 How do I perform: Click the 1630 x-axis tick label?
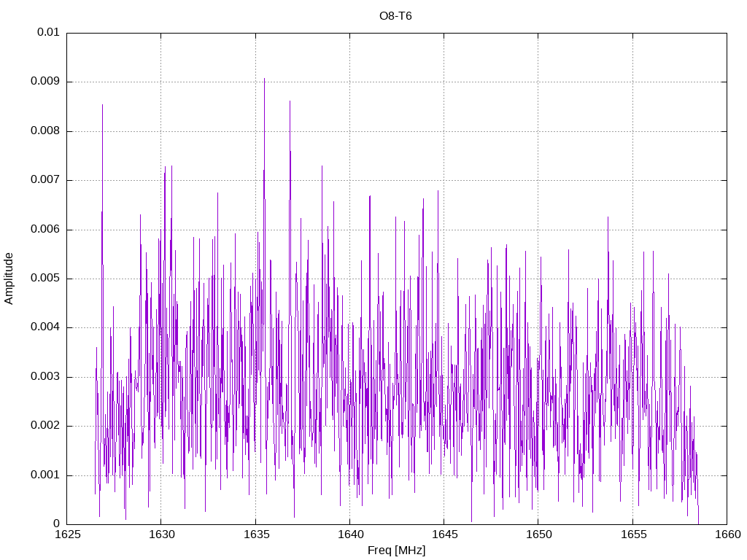pos(161,534)
